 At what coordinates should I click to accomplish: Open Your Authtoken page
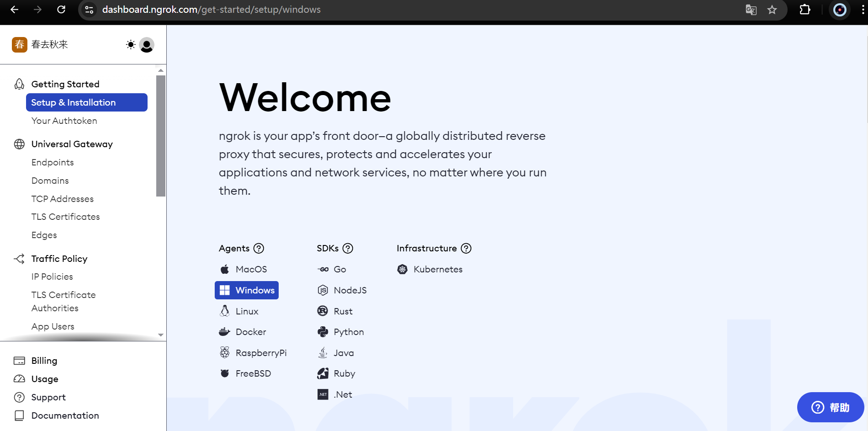coord(64,121)
